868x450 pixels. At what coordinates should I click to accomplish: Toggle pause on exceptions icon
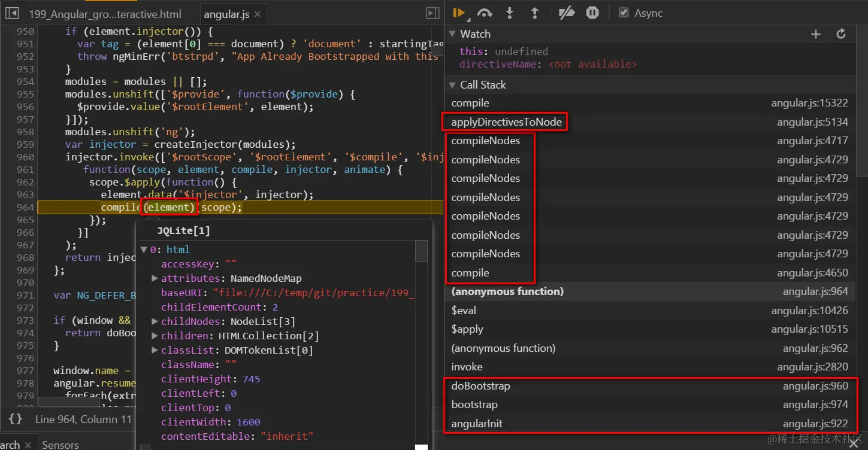[592, 13]
